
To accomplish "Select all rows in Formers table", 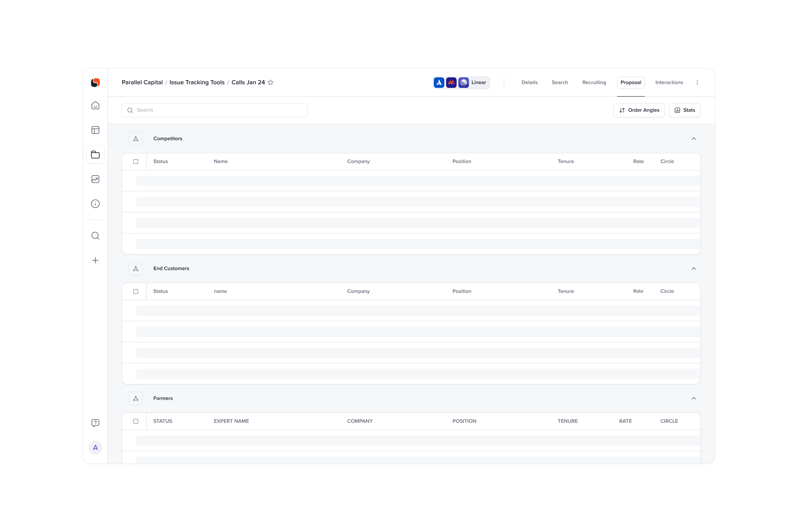I will pos(136,421).
